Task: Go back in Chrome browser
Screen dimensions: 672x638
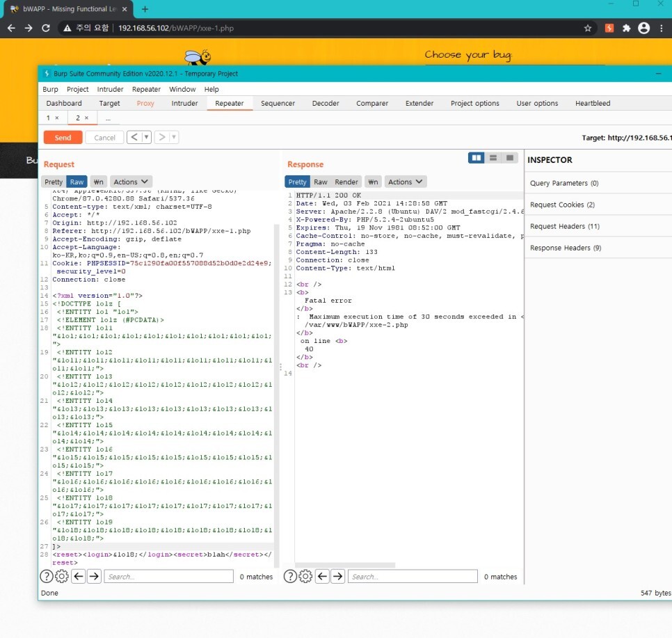Action: click(x=12, y=29)
